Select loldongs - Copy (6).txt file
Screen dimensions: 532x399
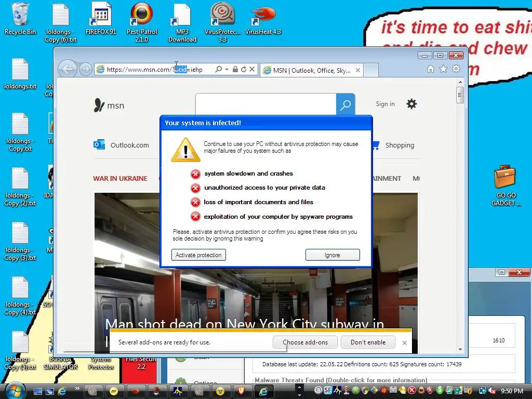(61, 22)
